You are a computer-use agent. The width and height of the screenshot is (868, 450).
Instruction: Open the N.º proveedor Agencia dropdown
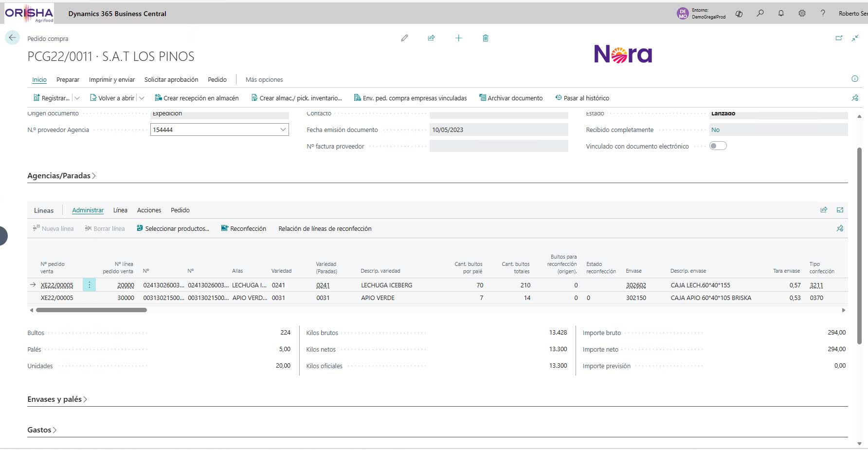[x=283, y=130]
